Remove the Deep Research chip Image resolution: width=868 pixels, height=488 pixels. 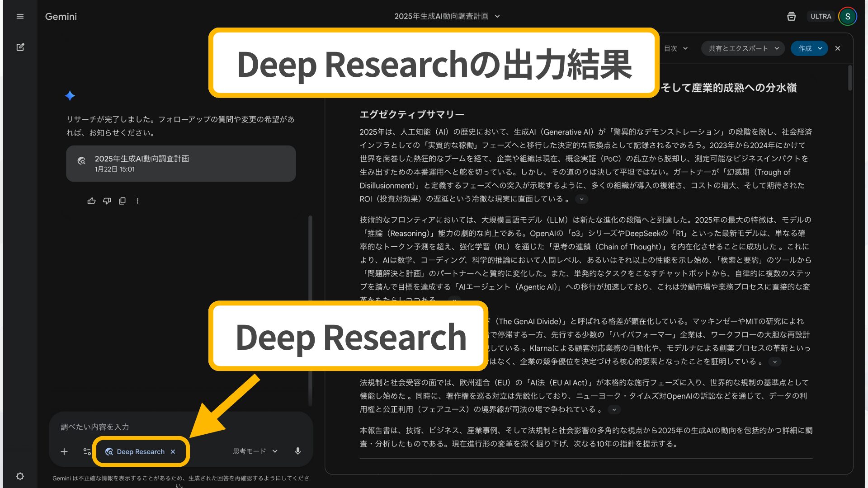click(x=173, y=451)
